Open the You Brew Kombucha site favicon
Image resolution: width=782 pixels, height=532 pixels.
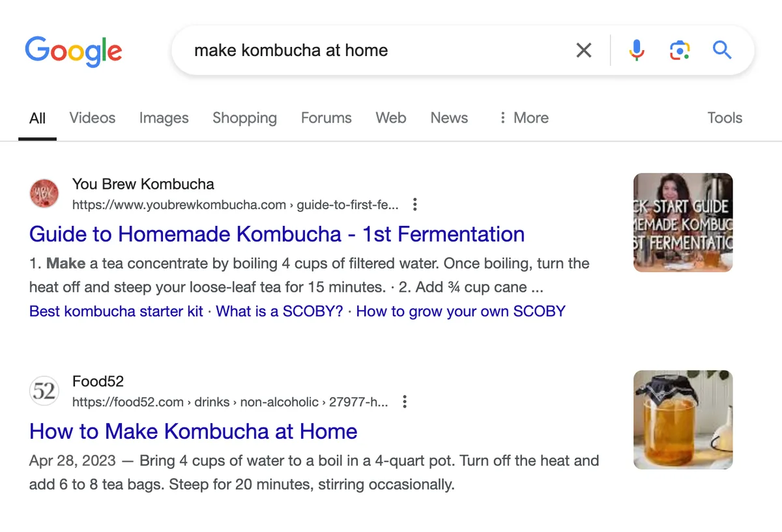[x=44, y=194]
